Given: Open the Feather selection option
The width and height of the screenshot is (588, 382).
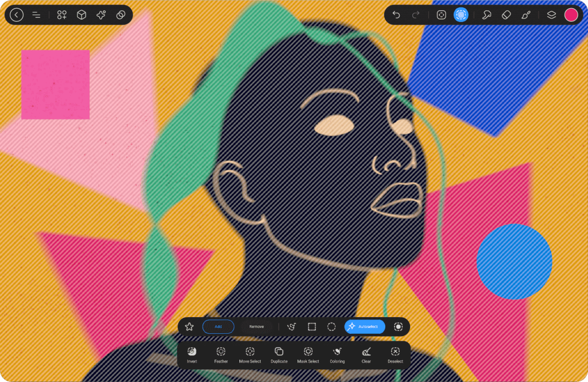Looking at the screenshot, I should (x=221, y=355).
